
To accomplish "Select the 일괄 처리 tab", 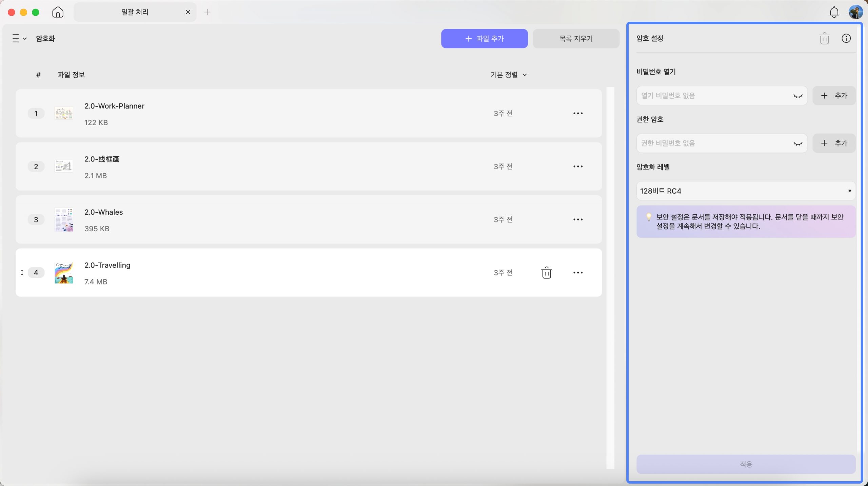I will tap(135, 12).
